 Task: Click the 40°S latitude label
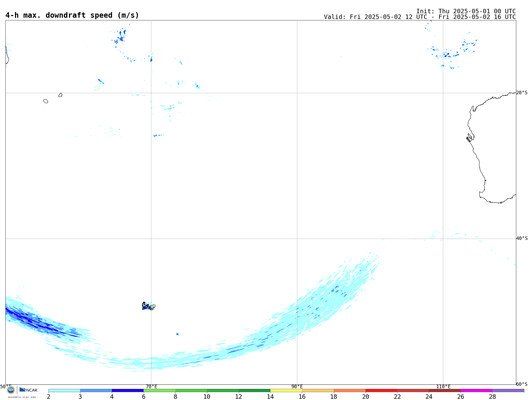coord(522,238)
